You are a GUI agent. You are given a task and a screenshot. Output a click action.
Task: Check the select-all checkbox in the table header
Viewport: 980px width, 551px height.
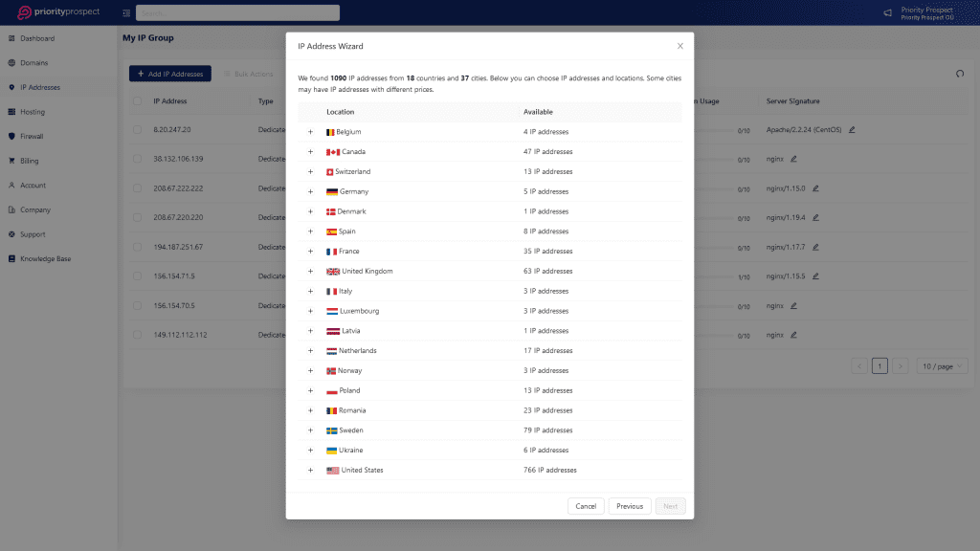point(135,100)
